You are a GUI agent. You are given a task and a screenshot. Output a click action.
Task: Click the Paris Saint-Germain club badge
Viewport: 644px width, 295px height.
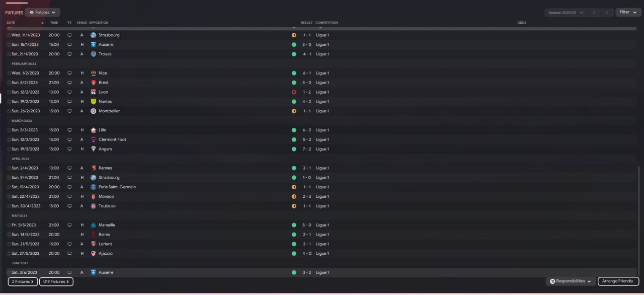click(x=93, y=187)
